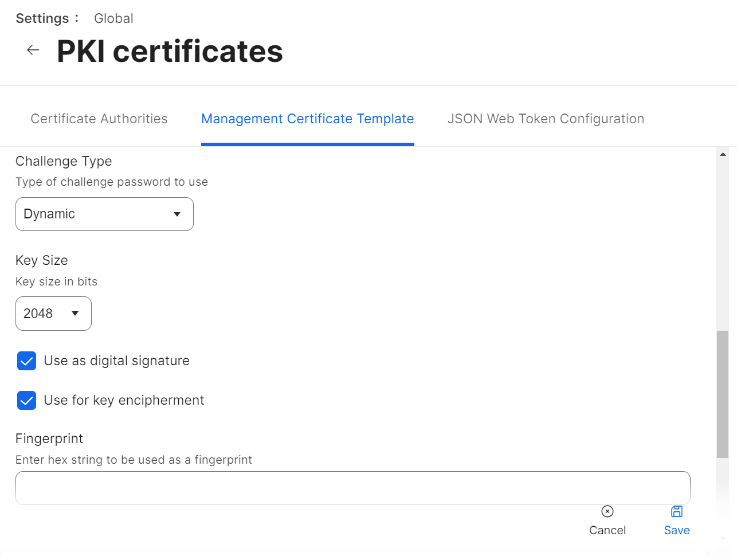The height and width of the screenshot is (560, 737).
Task: Uncheck the Use as digital signature checkbox
Action: click(x=27, y=361)
